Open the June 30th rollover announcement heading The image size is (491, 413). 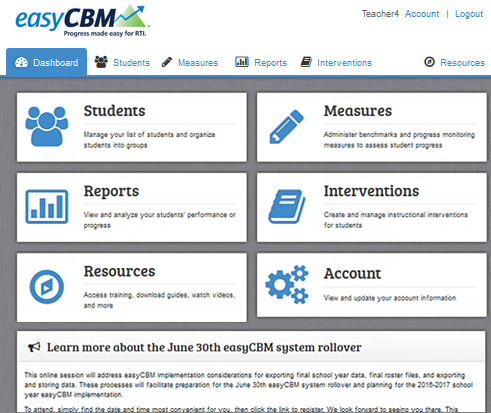pos(204,347)
